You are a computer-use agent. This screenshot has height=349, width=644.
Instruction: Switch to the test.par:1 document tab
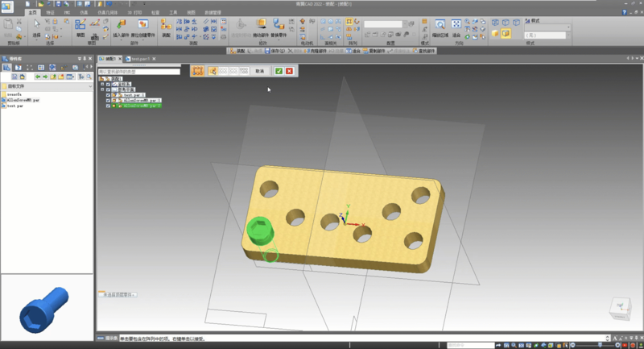click(139, 59)
